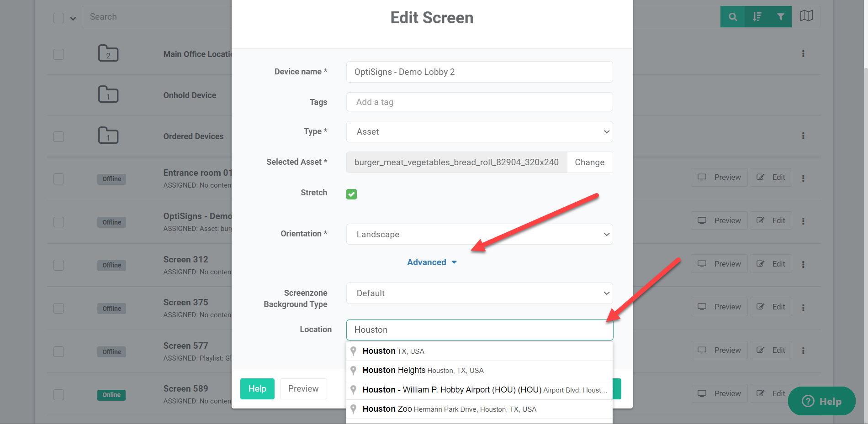Viewport: 868px width, 424px height.
Task: Click inside the Tags input field
Action: [x=479, y=102]
